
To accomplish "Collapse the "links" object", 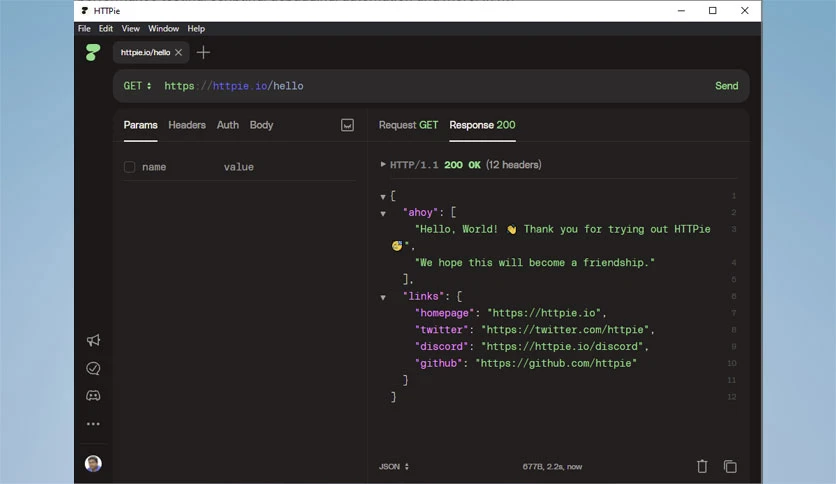I will point(383,297).
